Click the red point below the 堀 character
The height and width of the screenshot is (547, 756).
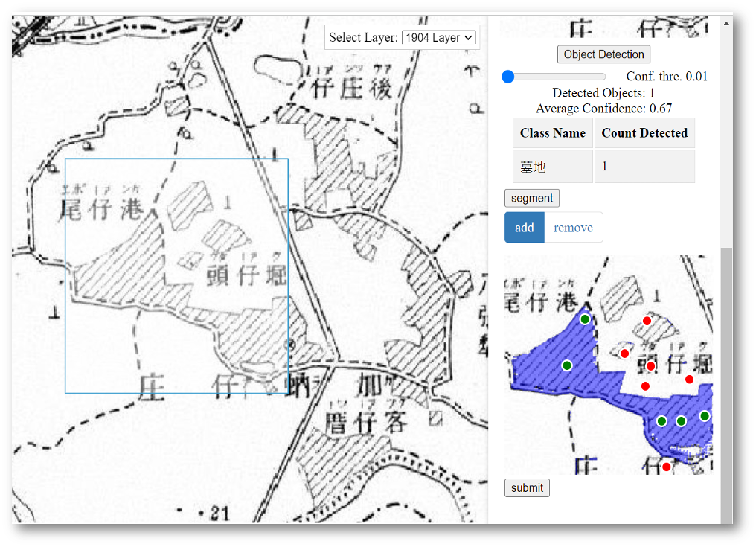(689, 380)
